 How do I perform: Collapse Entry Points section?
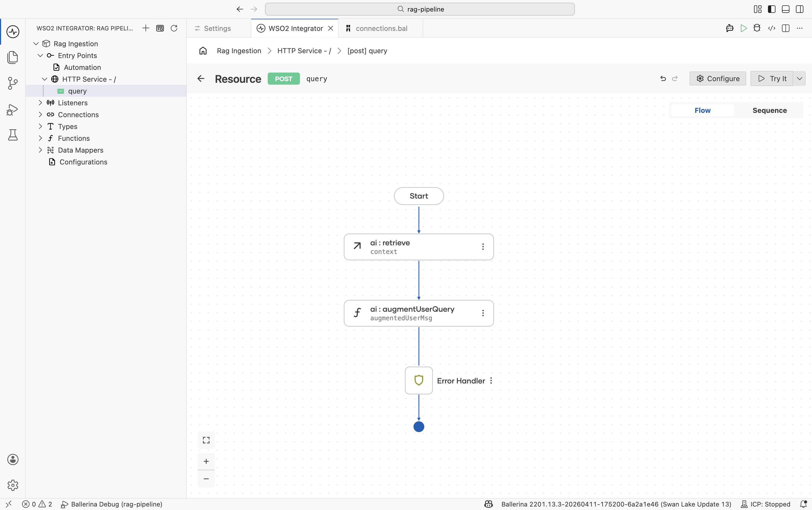41,56
